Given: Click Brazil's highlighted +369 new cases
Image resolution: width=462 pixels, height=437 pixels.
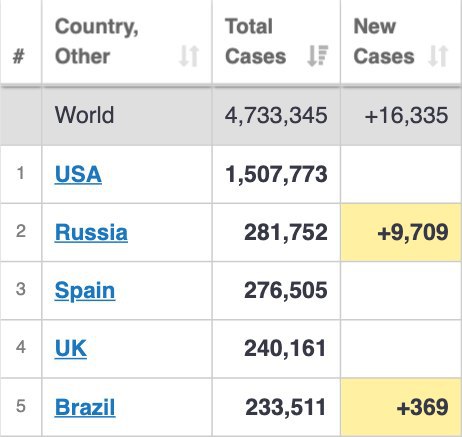Looking at the screenshot, I should click(401, 407).
